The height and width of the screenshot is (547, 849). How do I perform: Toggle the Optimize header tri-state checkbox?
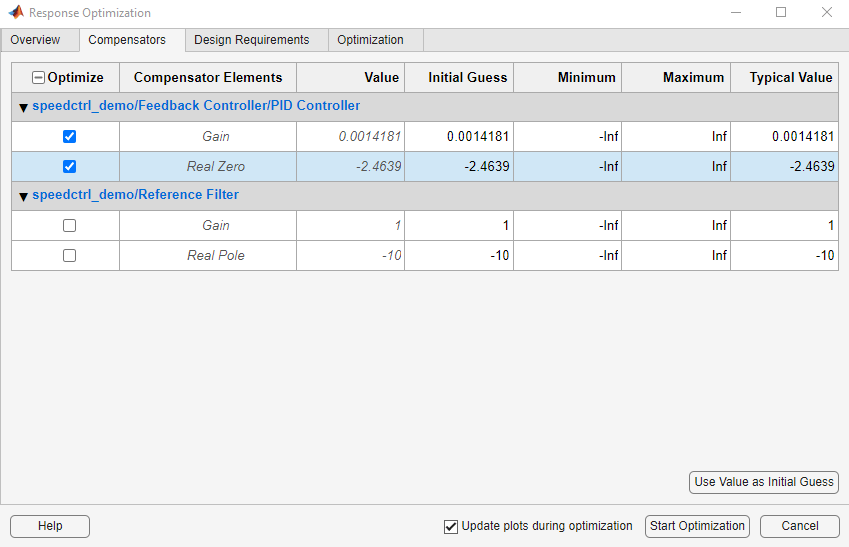[x=38, y=77]
